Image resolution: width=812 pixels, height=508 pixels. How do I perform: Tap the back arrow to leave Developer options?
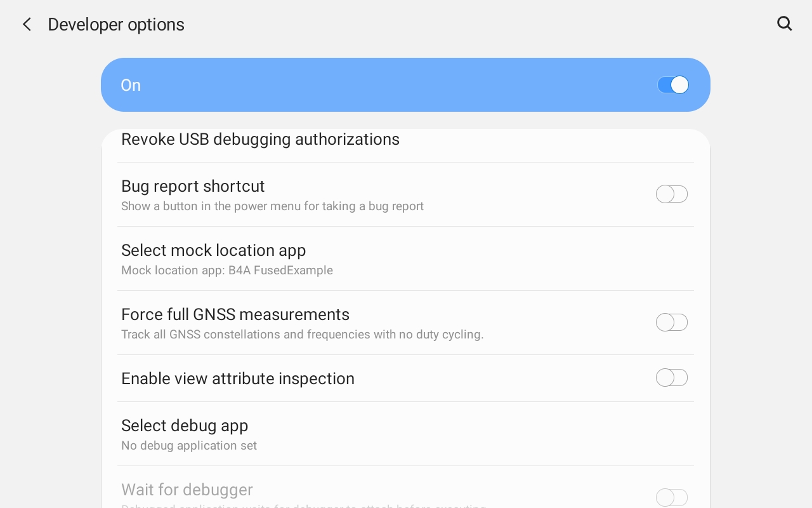27,24
